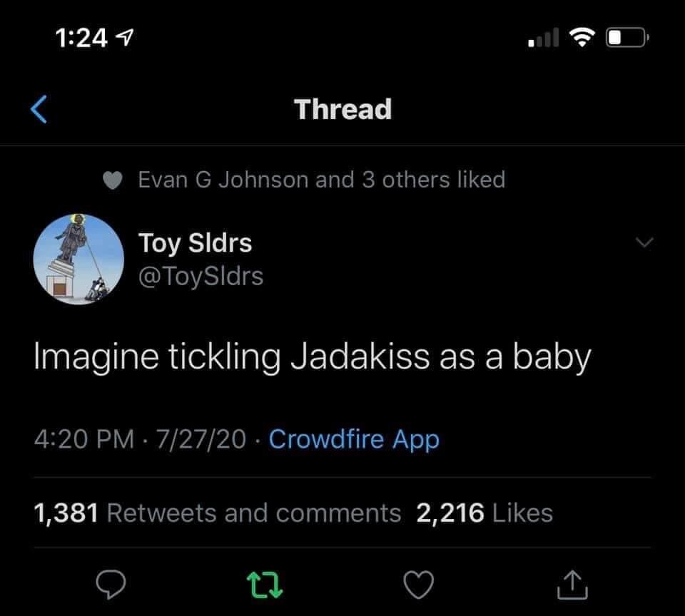
Task: Tap the @ToySldrs handle
Action: click(201, 275)
